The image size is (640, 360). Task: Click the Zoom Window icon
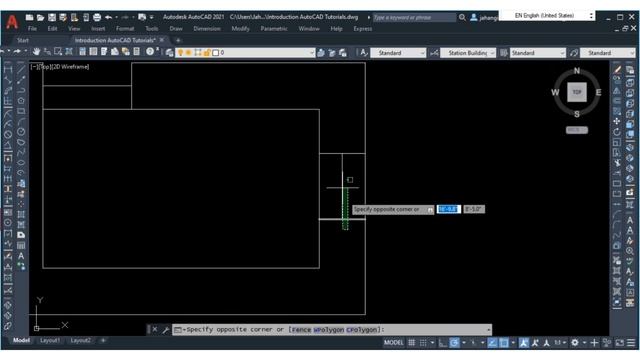tap(58, 52)
